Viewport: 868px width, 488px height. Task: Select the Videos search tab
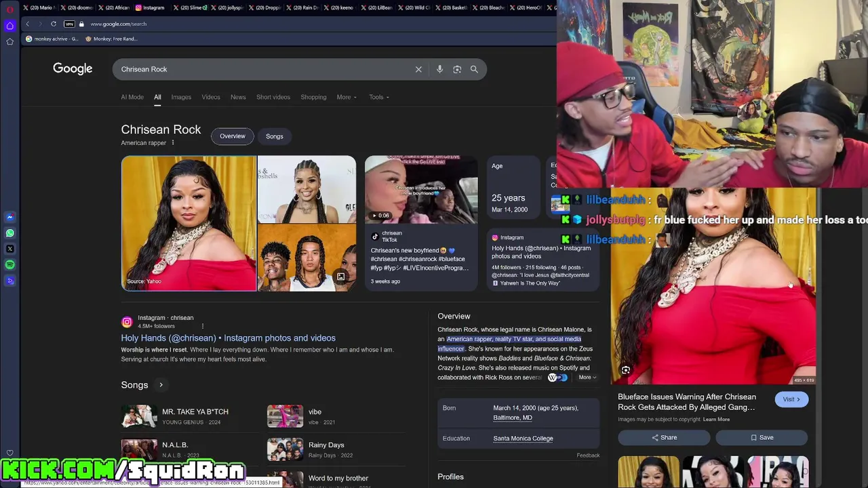coord(211,97)
